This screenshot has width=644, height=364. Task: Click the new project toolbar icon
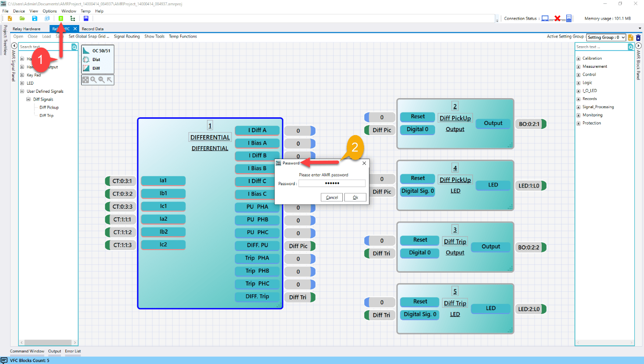[x=10, y=18]
